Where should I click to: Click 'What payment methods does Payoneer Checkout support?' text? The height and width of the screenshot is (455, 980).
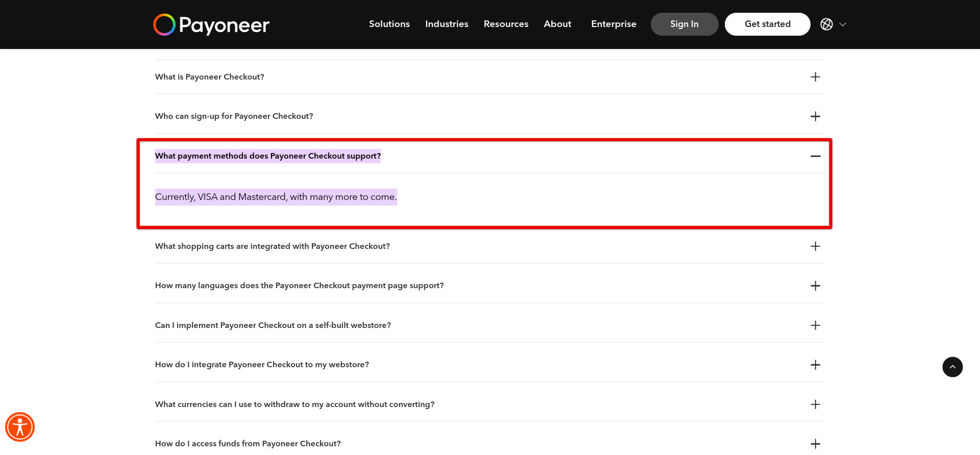point(268,156)
